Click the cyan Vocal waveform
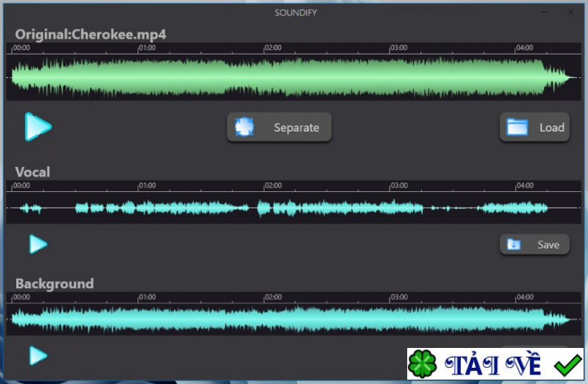This screenshot has width=588, height=384. pos(293,207)
